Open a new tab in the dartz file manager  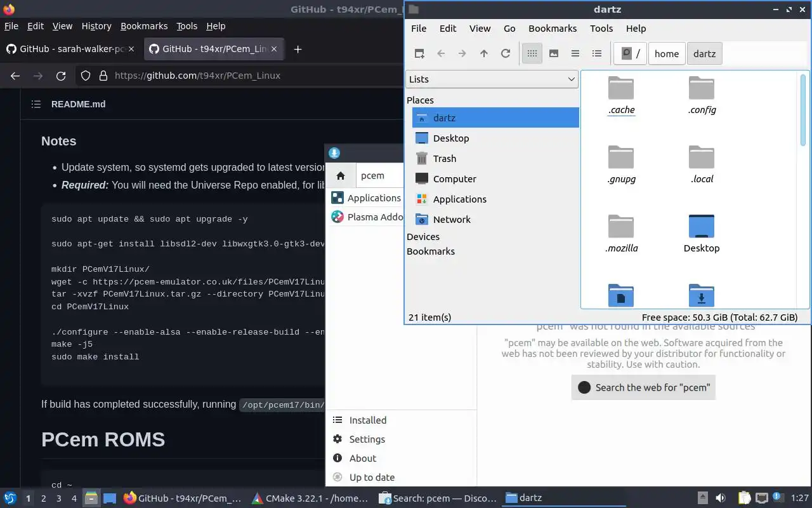click(x=419, y=54)
